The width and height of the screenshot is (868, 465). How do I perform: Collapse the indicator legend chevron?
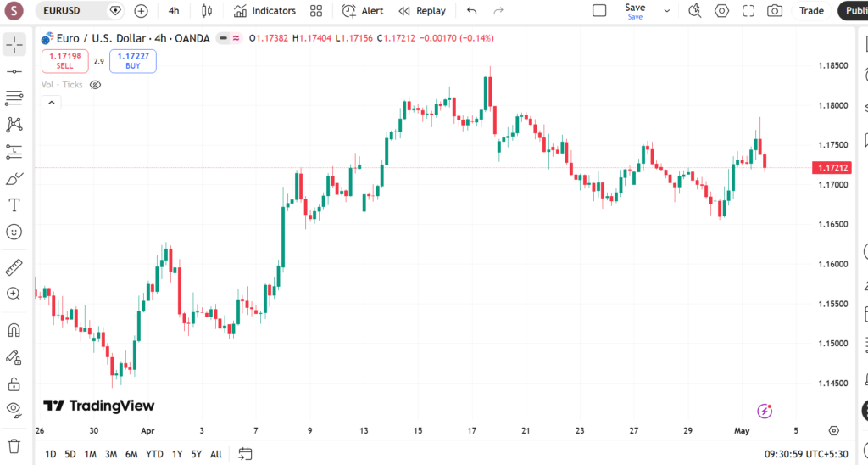coord(52,103)
